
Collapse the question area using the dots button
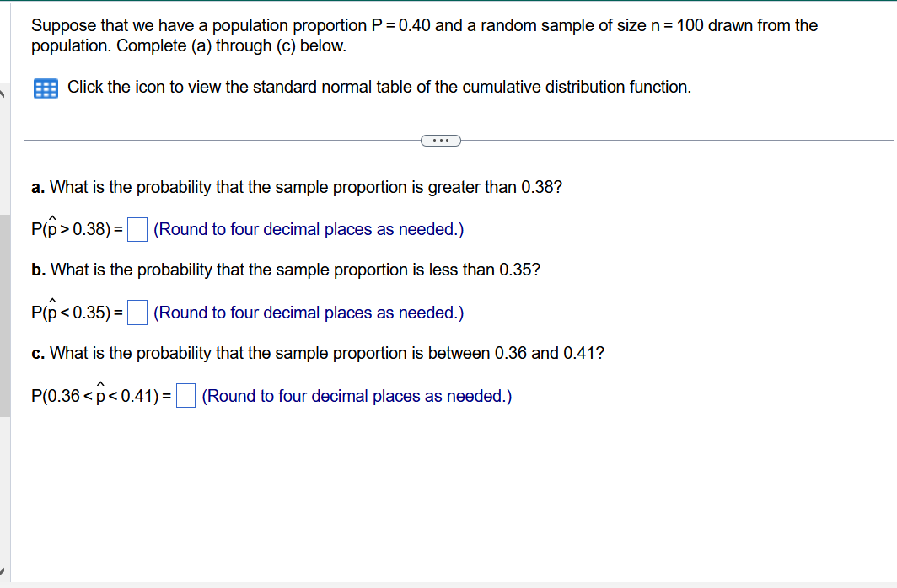440,140
